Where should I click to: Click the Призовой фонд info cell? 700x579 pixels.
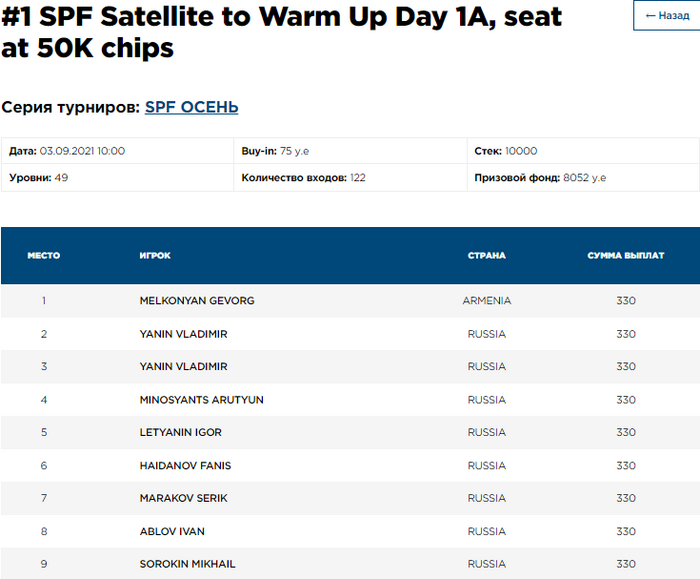(540, 178)
